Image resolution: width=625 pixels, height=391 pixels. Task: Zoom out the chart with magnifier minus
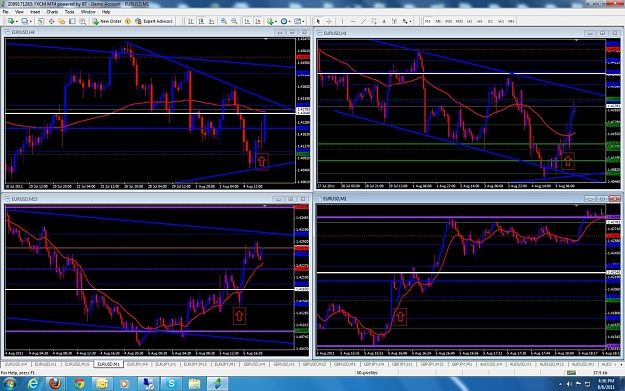(234, 21)
